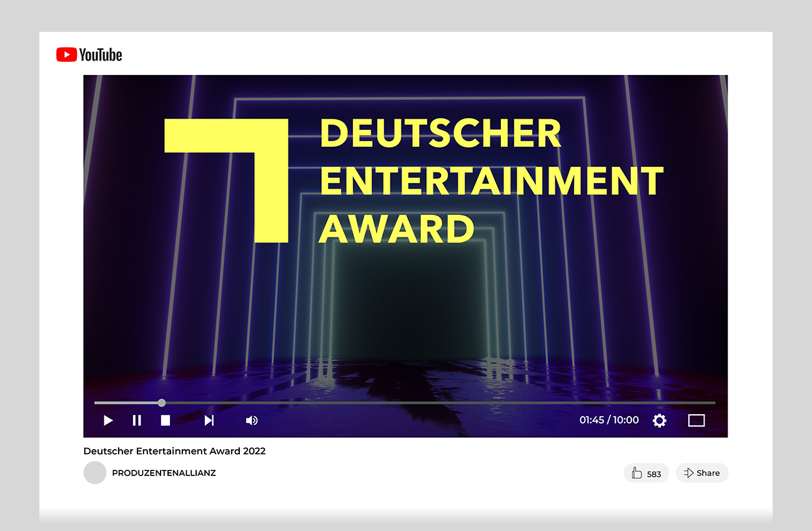
Task: Click the title Deutscher Entertainment Award 2022
Action: coord(174,451)
